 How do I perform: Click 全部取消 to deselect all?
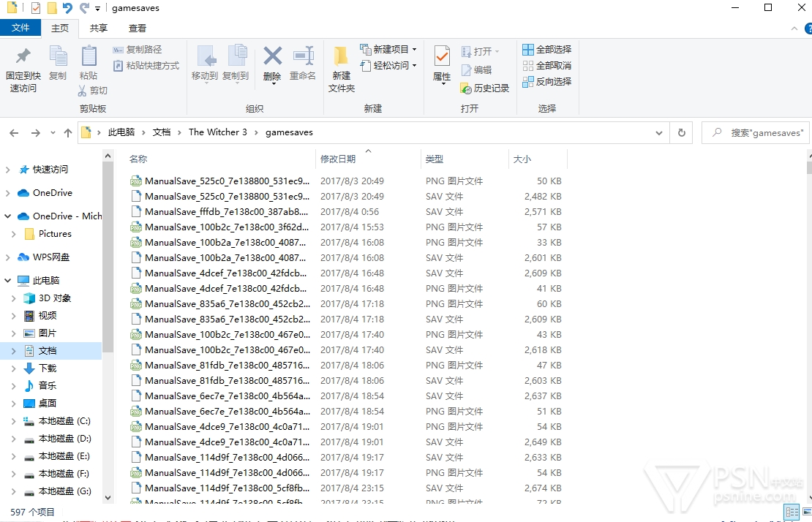(547, 66)
